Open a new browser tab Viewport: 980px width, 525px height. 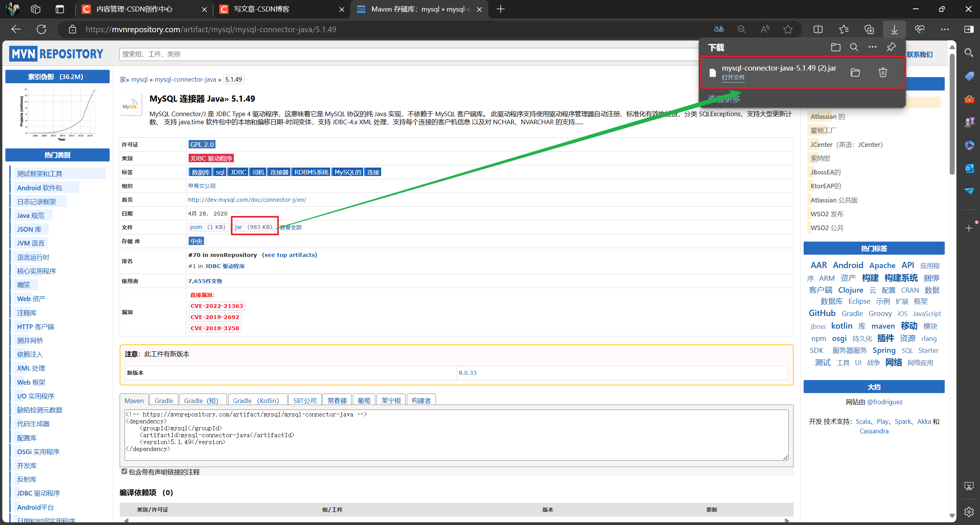pos(501,9)
